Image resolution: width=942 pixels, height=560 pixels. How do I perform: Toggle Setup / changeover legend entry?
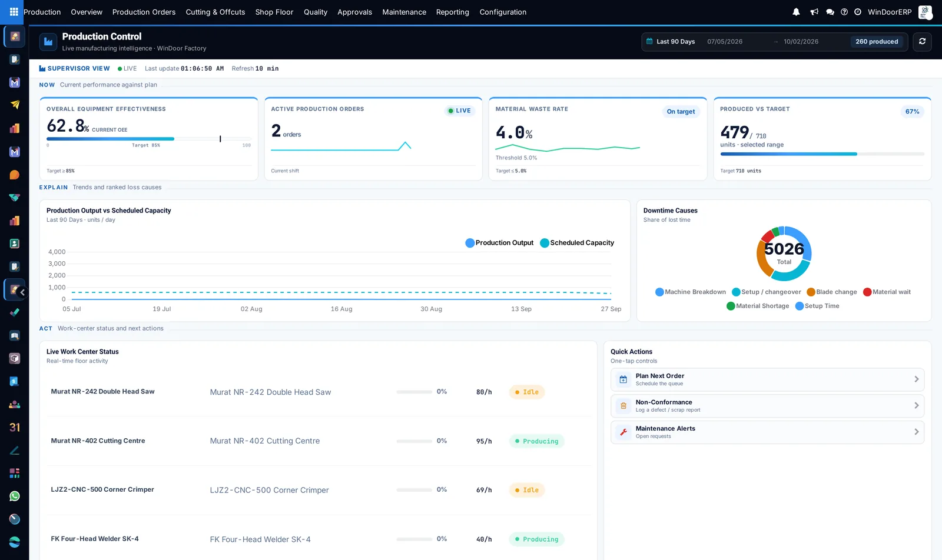click(767, 292)
